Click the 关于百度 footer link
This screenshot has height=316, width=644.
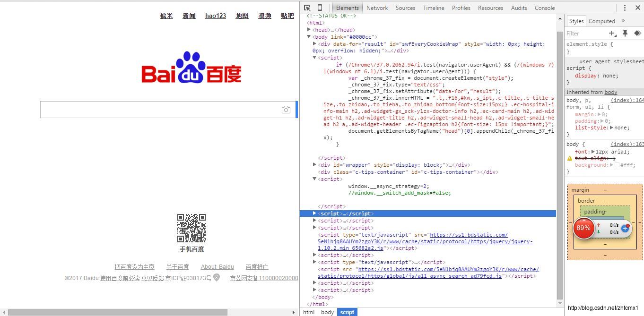(177, 267)
